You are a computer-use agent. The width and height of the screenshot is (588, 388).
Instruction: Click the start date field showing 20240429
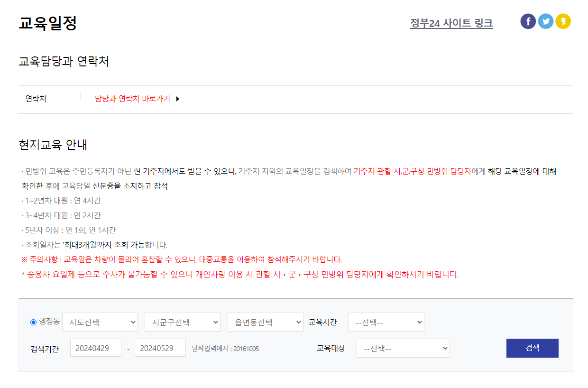pyautogui.click(x=95, y=348)
